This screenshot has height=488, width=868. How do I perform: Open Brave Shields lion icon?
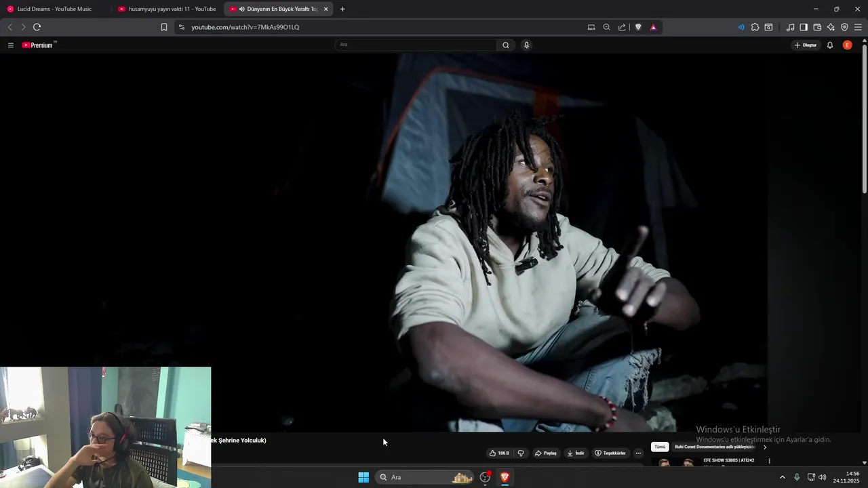click(638, 27)
